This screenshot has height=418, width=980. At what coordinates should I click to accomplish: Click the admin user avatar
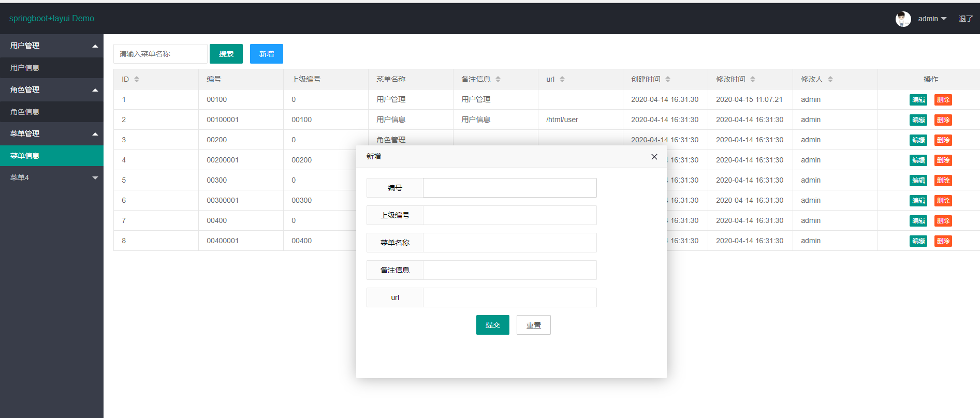click(x=903, y=19)
